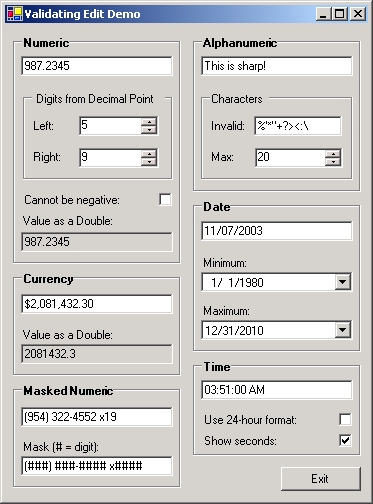Decrease the Max characters spinner value

tap(333, 161)
